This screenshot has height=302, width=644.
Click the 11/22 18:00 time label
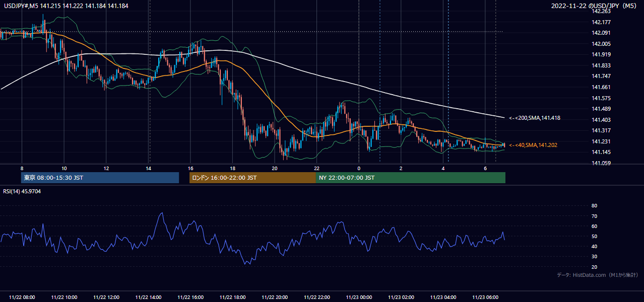point(232,297)
